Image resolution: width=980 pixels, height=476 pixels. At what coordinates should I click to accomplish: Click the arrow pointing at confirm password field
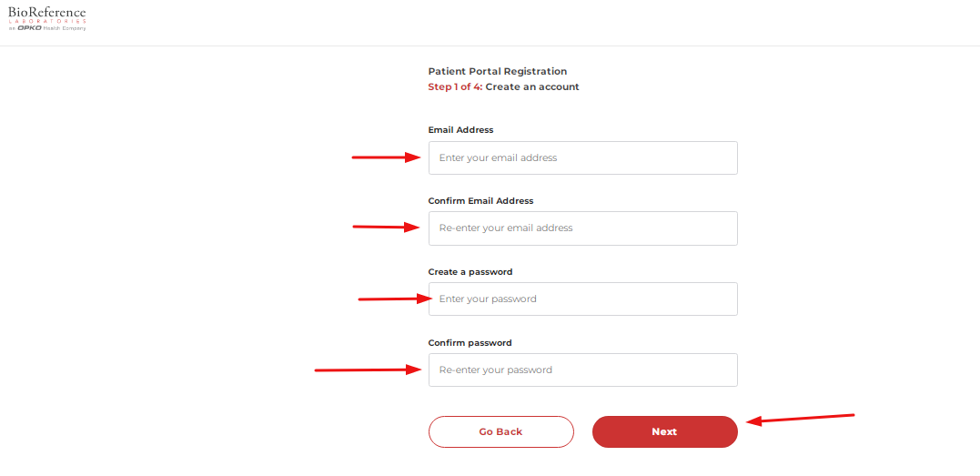click(x=369, y=370)
